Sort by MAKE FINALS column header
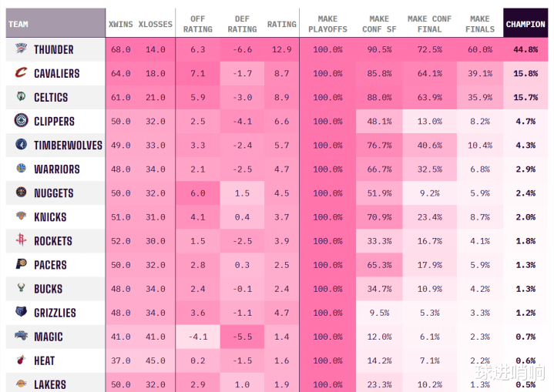 pyautogui.click(x=480, y=24)
